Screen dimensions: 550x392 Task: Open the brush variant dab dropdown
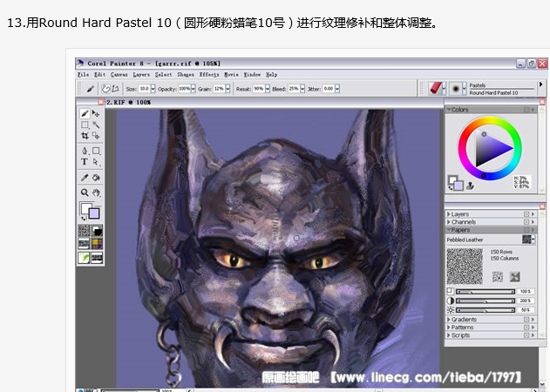click(x=465, y=89)
